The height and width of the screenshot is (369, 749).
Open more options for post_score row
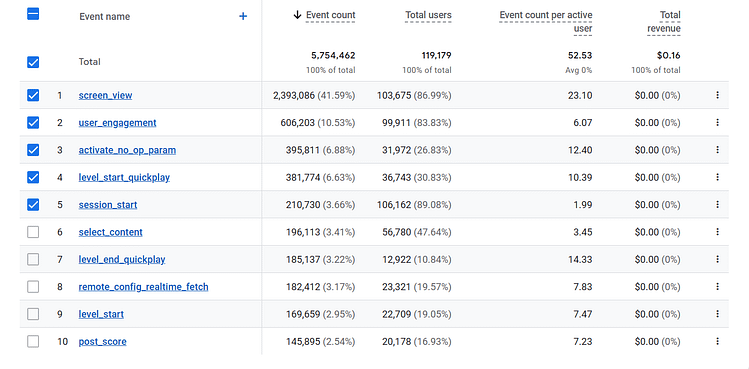click(x=717, y=341)
